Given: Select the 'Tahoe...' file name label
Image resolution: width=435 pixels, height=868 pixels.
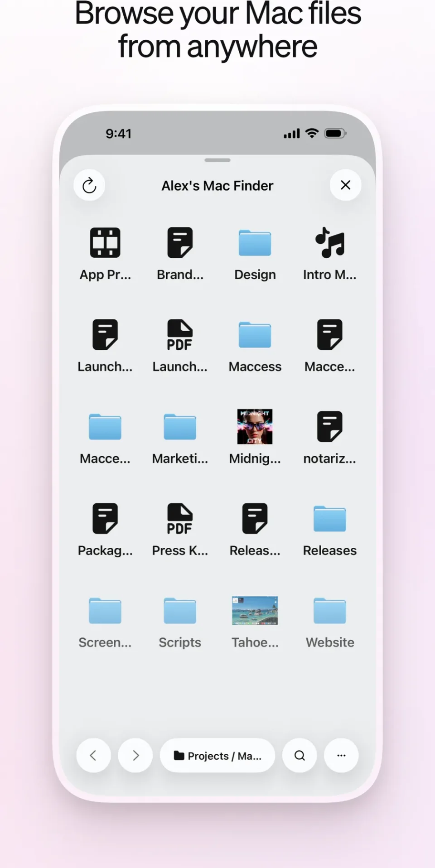Looking at the screenshot, I should [x=255, y=642].
